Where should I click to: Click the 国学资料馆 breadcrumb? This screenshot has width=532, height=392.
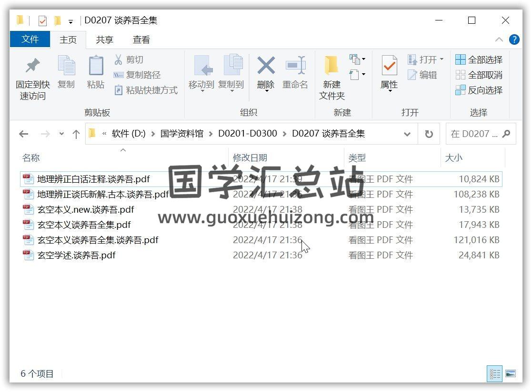[x=182, y=134]
